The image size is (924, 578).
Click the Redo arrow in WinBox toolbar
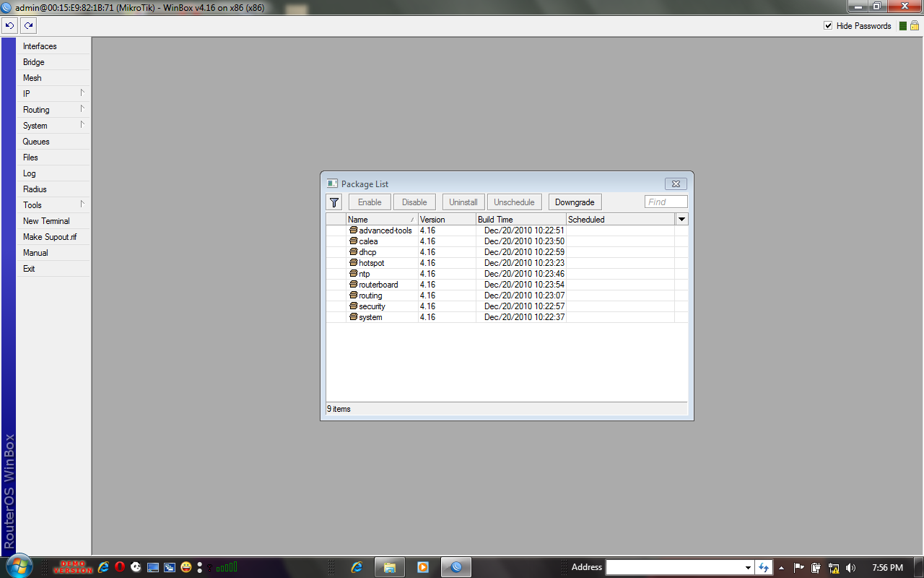pyautogui.click(x=28, y=26)
